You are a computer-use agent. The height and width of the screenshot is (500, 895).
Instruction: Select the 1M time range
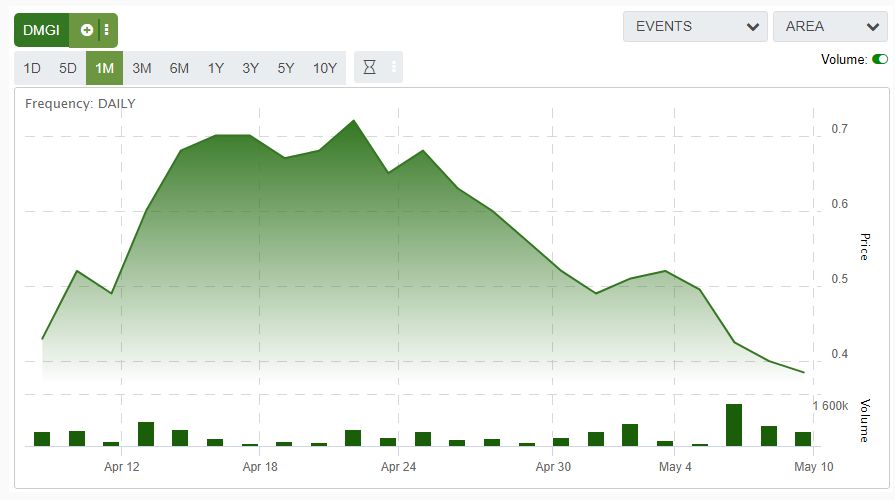[x=104, y=68]
